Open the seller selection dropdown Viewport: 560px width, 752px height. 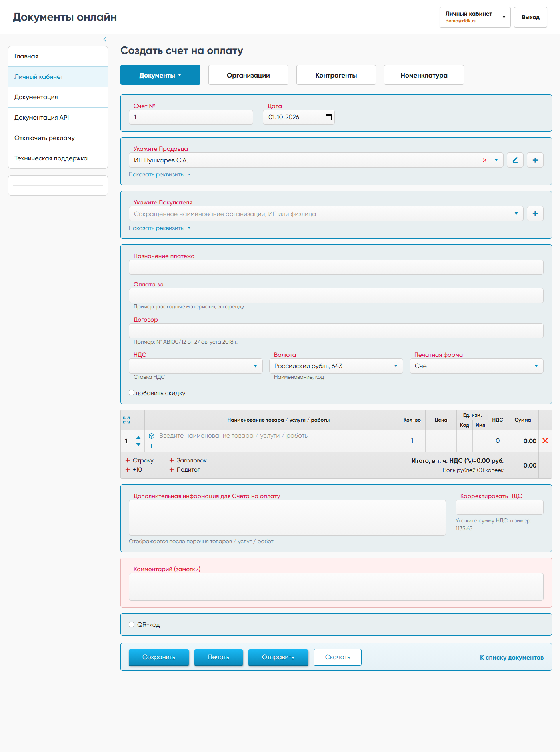point(496,160)
